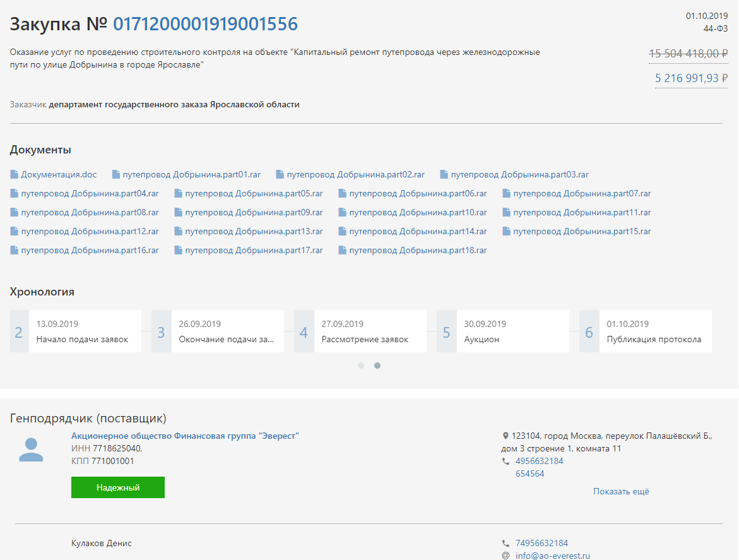Call phone number 74956632184
The height and width of the screenshot is (560, 739).
[541, 544]
